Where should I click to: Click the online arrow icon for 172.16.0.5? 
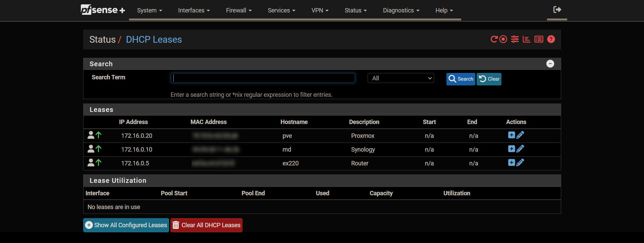(99, 163)
